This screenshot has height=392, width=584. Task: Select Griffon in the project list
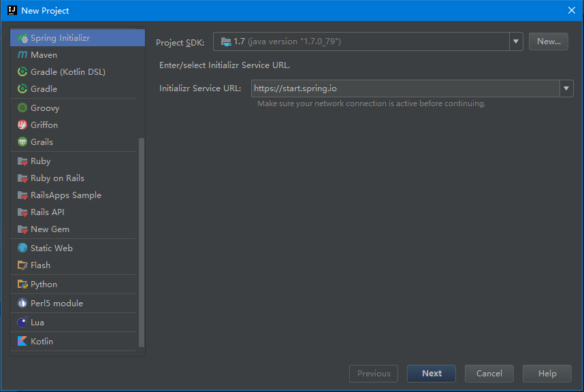78,125
